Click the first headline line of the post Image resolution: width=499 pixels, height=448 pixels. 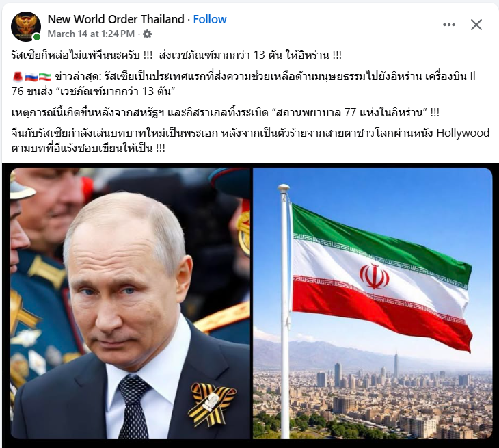(x=176, y=55)
